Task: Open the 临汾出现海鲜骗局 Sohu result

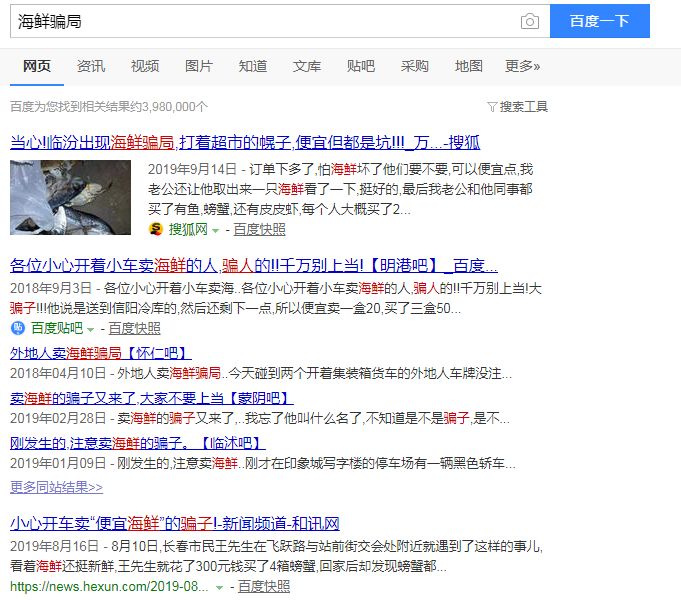Action: pos(245,142)
